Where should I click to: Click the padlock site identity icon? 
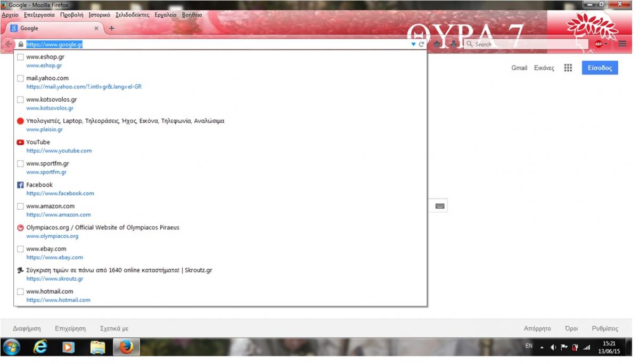coord(21,45)
